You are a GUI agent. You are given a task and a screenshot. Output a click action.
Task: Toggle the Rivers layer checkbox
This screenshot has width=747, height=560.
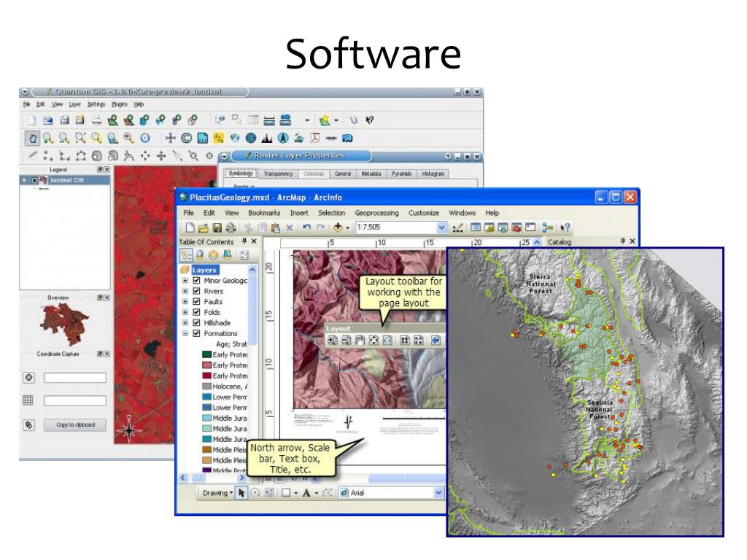(x=196, y=291)
